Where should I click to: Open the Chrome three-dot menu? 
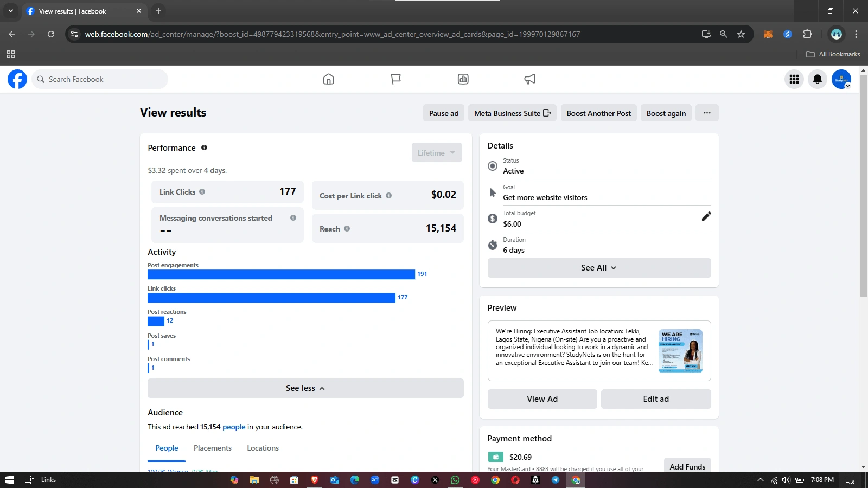coord(856,34)
